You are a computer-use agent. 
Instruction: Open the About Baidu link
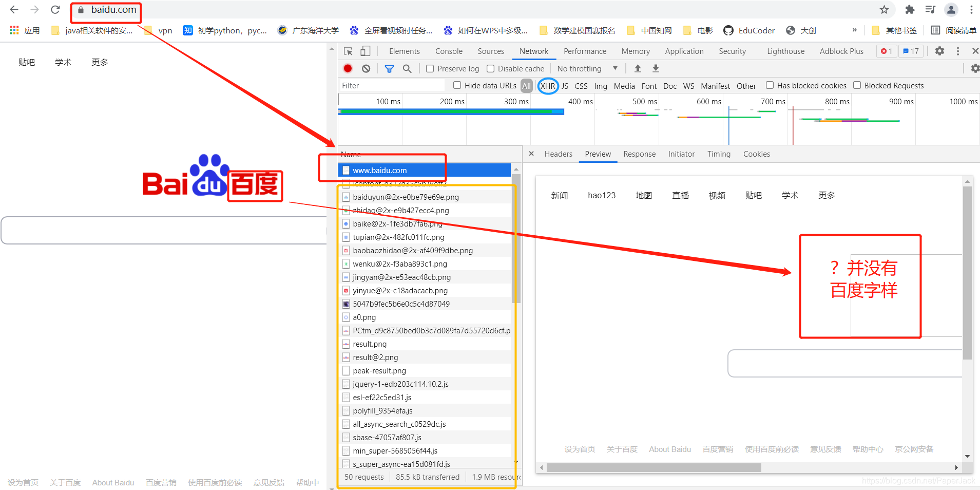pyautogui.click(x=113, y=482)
